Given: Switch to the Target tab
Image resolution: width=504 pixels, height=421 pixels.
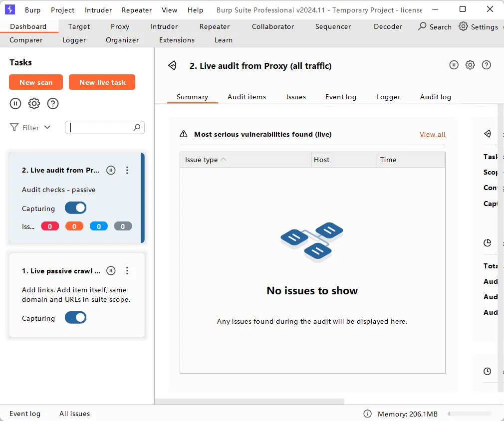Looking at the screenshot, I should coord(79,26).
